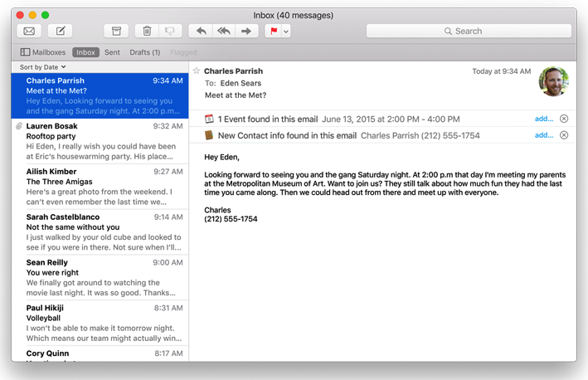Viewport: 588px width, 380px height.
Task: Open the Sort by Date dropdown
Action: point(43,67)
